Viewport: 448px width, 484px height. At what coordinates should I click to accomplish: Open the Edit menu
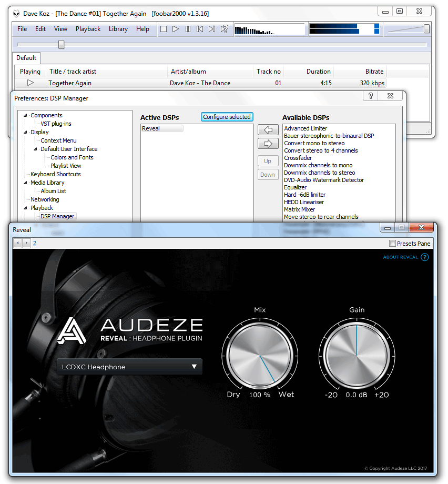(x=40, y=29)
